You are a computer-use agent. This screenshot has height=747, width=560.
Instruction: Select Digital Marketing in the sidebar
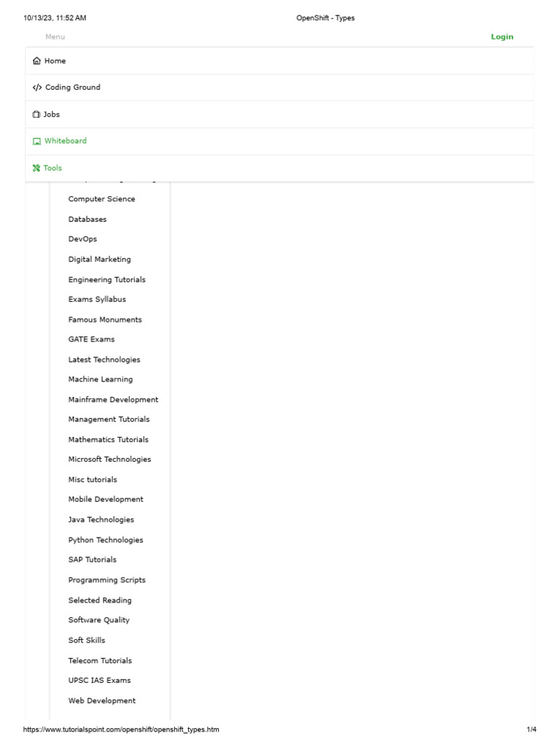point(99,260)
